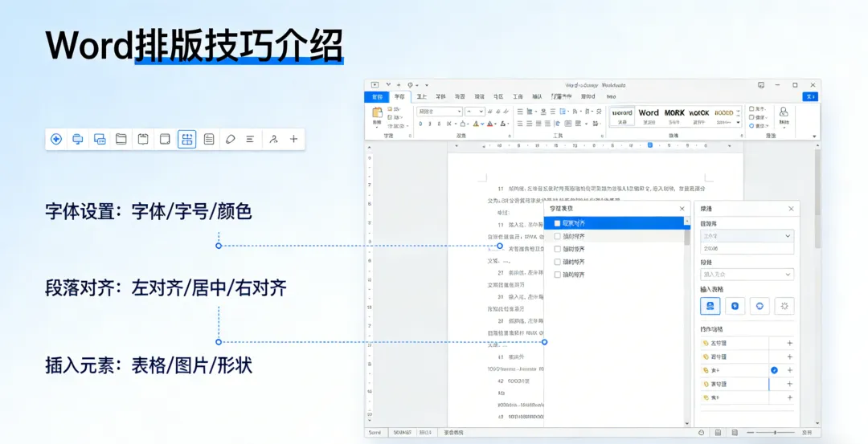The height and width of the screenshot is (444, 868).
Task: Click the fourth sparkle table option icon
Action: click(x=784, y=306)
